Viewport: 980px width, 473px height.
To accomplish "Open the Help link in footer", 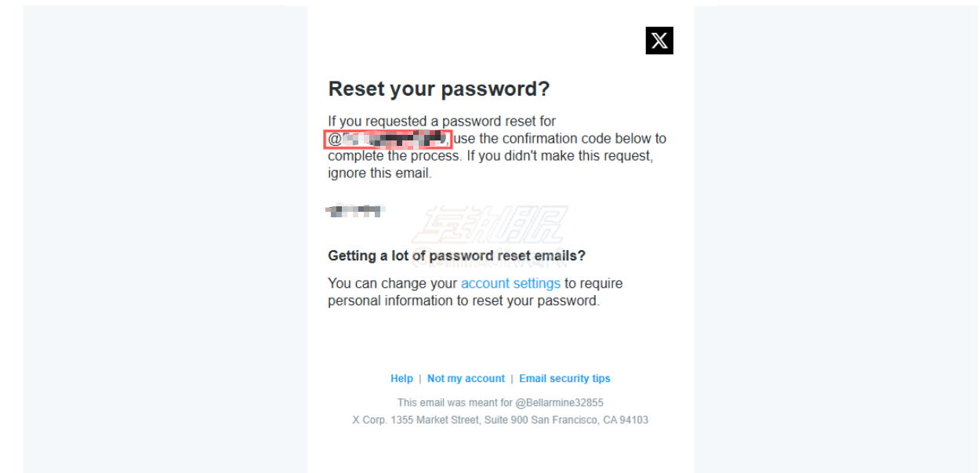I will click(x=401, y=378).
